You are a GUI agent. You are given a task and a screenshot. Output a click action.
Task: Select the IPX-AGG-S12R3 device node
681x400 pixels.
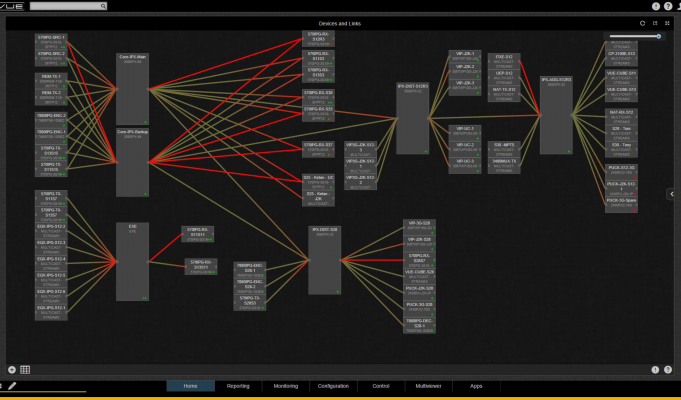tap(556, 115)
